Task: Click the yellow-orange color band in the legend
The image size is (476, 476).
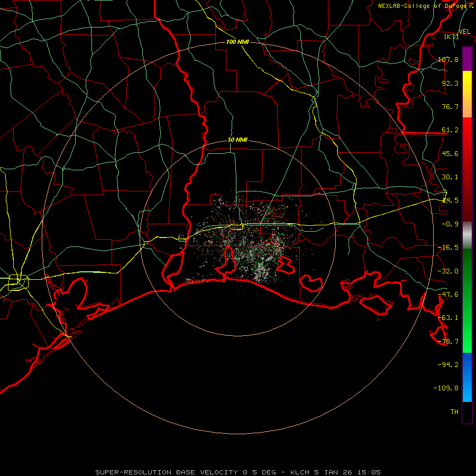Action: [467, 94]
